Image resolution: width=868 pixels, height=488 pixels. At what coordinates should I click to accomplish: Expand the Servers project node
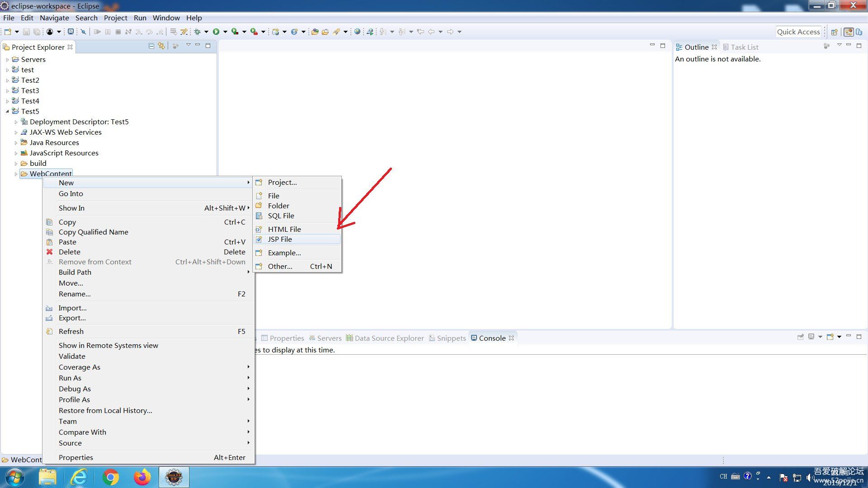click(x=7, y=60)
